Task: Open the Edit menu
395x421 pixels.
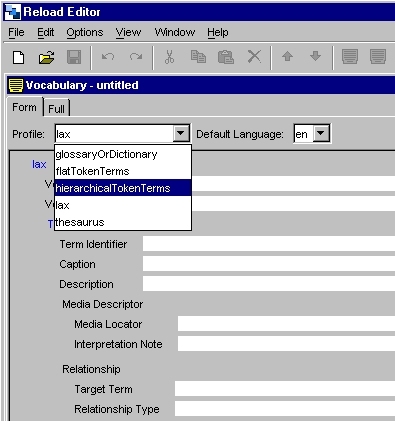Action: coord(45,32)
